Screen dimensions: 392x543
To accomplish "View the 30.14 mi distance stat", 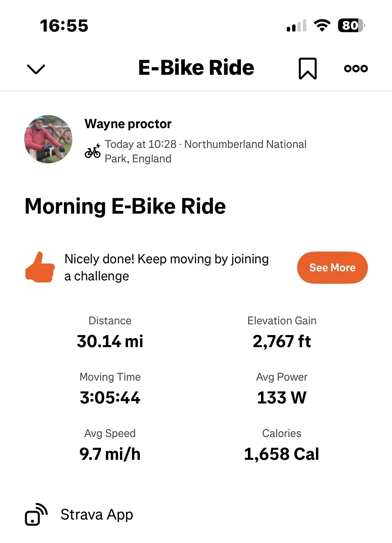I will [110, 341].
